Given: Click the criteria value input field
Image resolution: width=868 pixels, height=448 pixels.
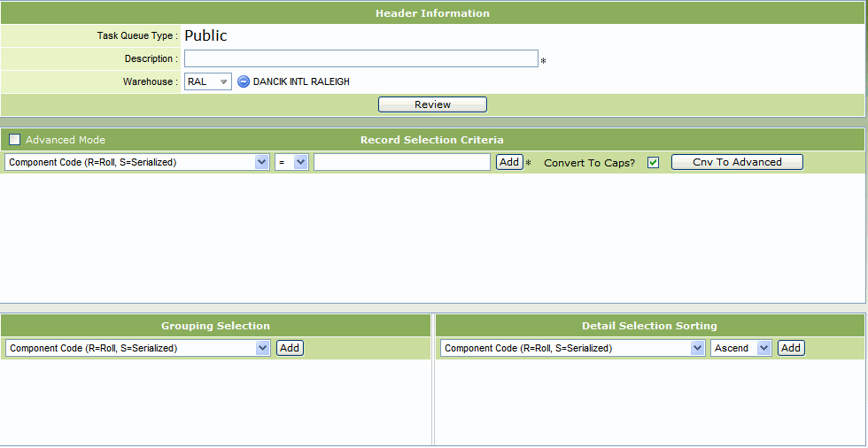Looking at the screenshot, I should point(401,163).
